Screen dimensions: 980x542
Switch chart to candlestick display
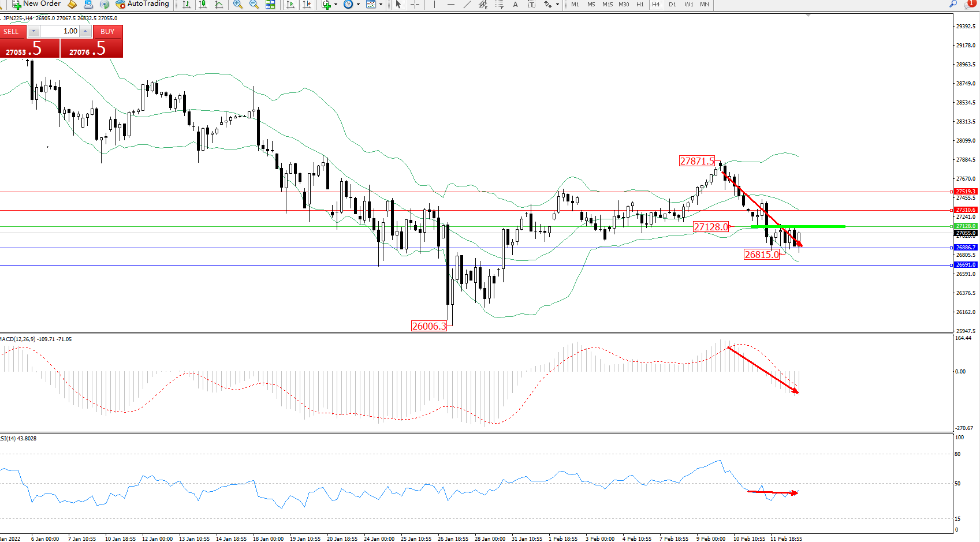click(x=203, y=5)
